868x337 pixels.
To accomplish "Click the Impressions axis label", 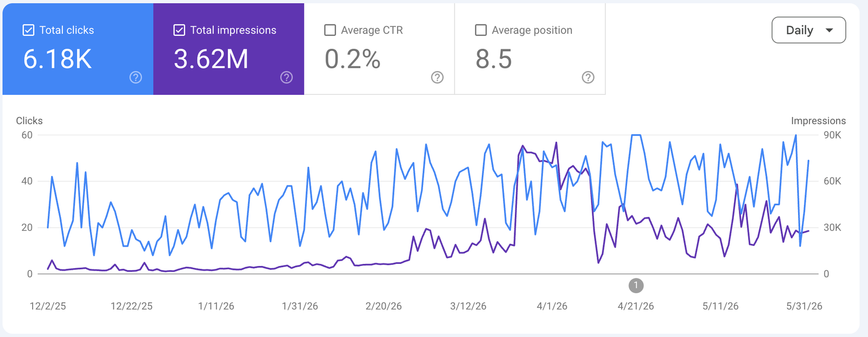I will [818, 121].
